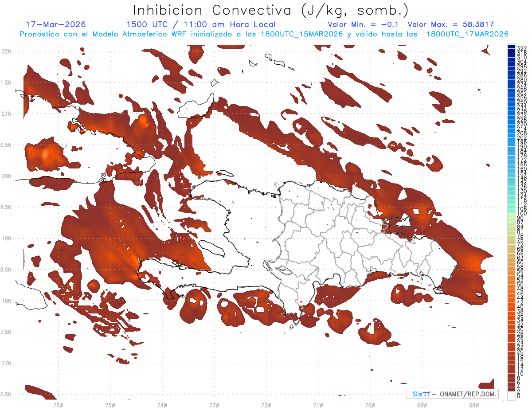Click the '72W' longitude label
Image resolution: width=532 pixels, height=411 pixels.
[x=266, y=405]
